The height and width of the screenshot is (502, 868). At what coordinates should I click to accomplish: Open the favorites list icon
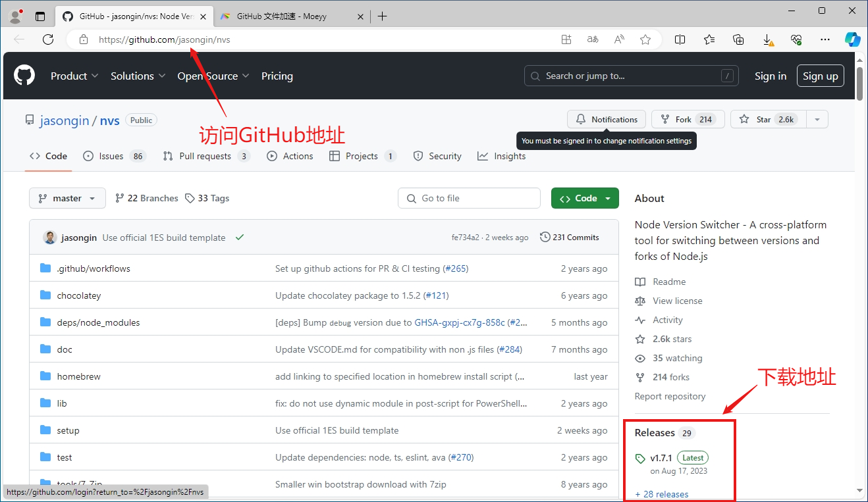[x=709, y=39]
